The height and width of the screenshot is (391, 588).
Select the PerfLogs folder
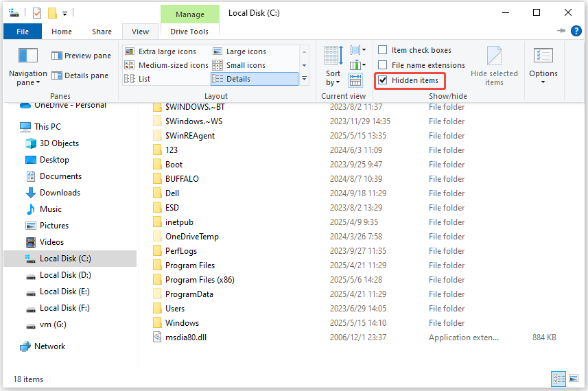point(175,251)
